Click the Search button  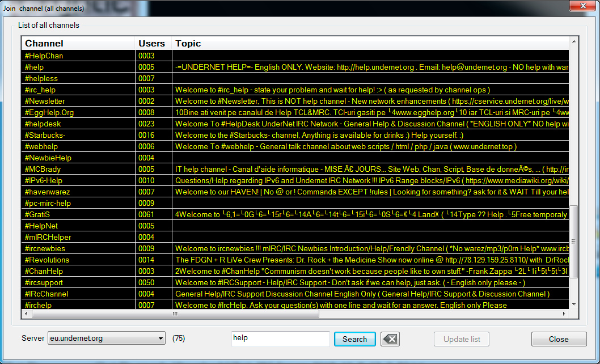pyautogui.click(x=354, y=339)
